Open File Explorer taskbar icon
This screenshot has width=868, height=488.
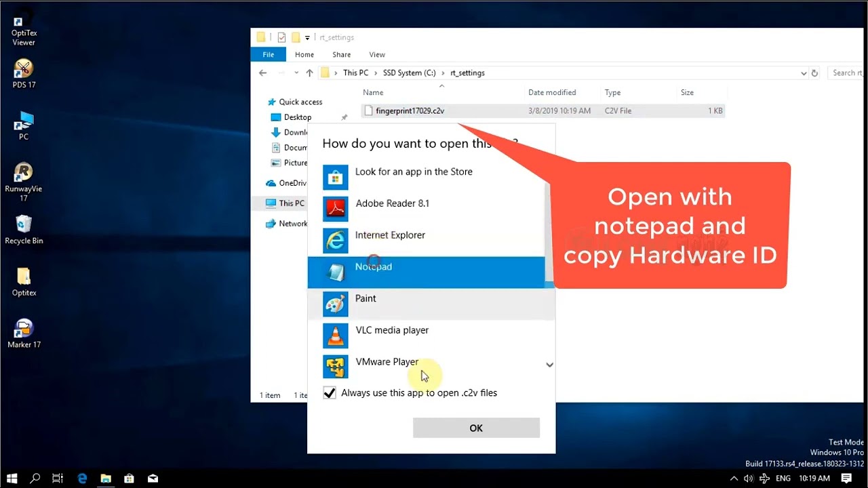tap(106, 479)
